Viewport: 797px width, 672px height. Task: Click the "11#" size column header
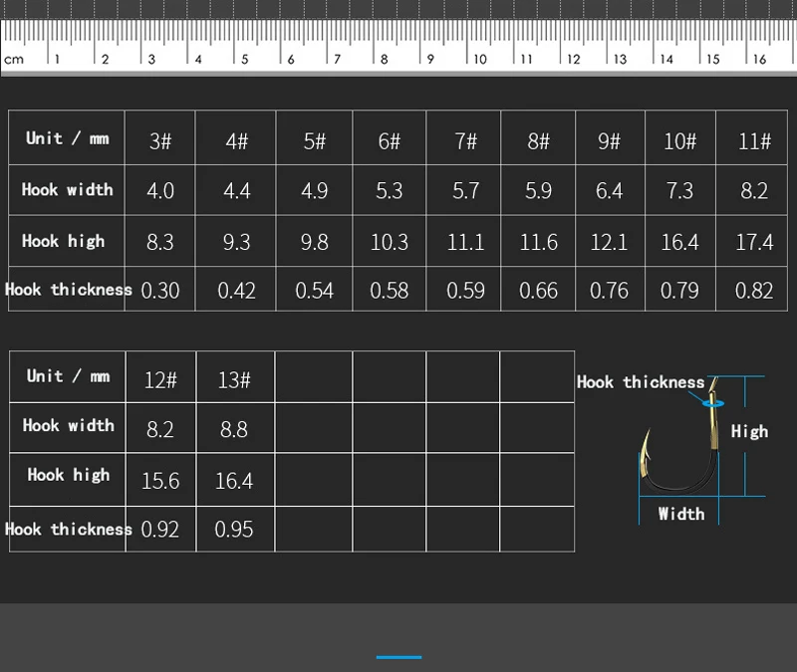pos(754,141)
